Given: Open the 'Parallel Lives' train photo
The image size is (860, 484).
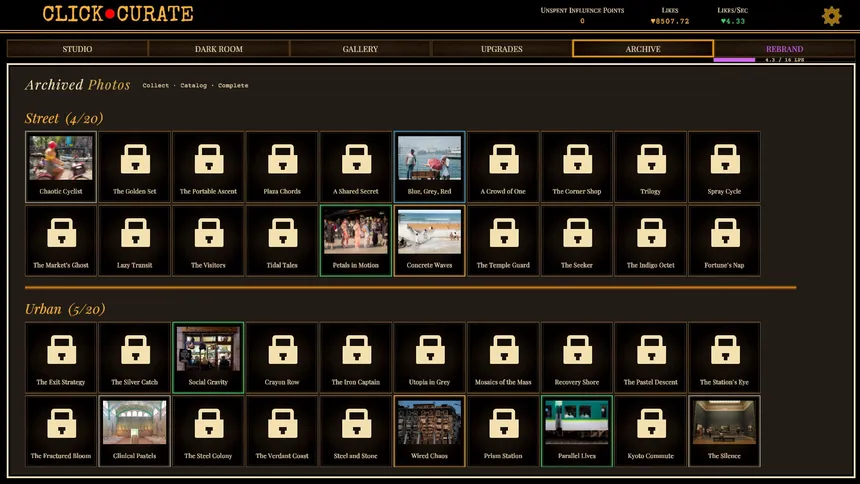Looking at the screenshot, I should 577,431.
